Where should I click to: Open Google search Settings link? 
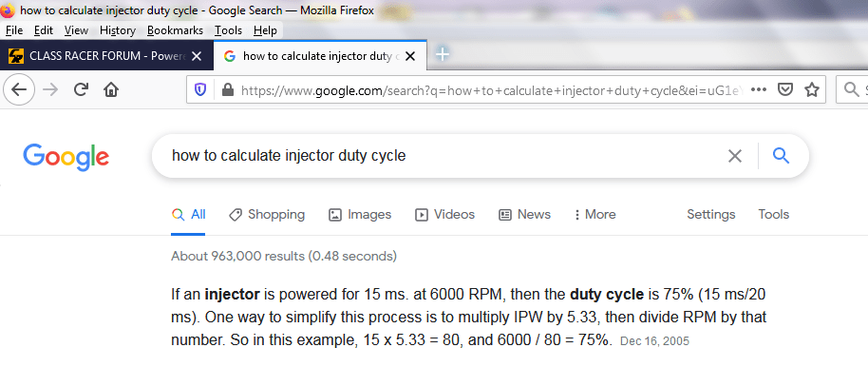pyautogui.click(x=710, y=215)
